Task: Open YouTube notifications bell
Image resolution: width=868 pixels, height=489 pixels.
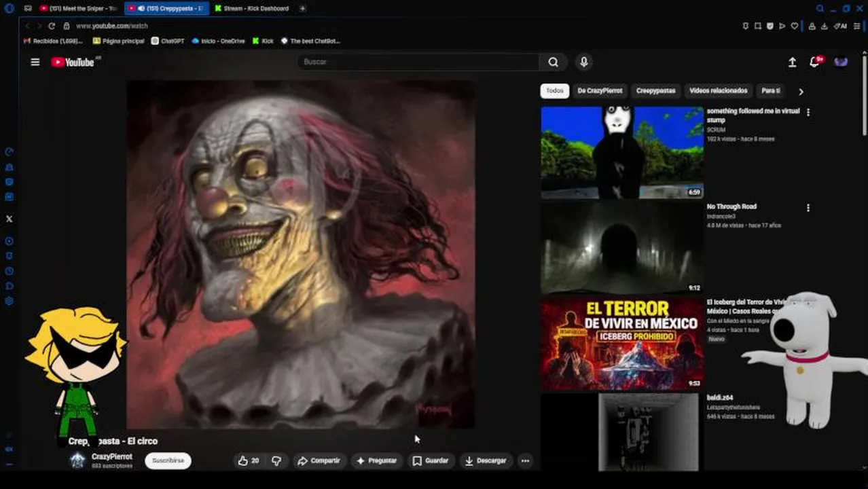Action: tap(815, 62)
